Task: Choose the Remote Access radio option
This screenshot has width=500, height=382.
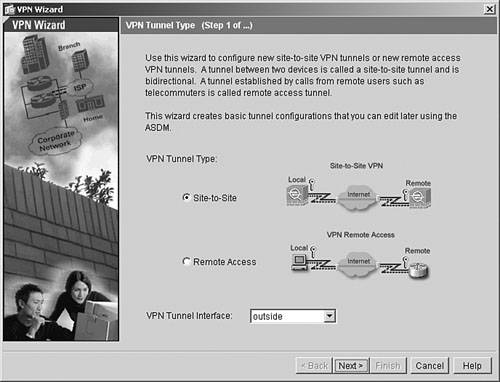Action: [187, 261]
